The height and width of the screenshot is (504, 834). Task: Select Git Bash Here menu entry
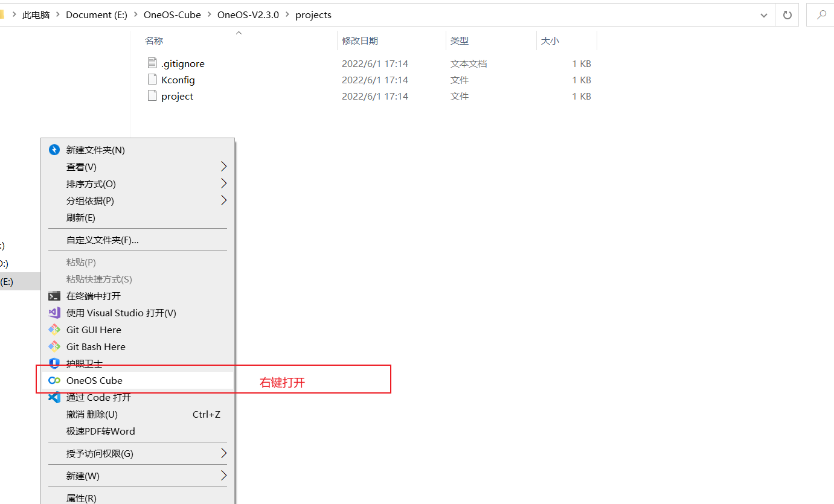click(x=138, y=346)
